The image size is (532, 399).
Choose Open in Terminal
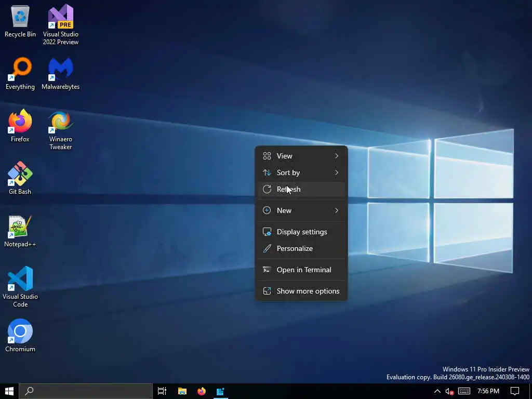click(x=301, y=270)
